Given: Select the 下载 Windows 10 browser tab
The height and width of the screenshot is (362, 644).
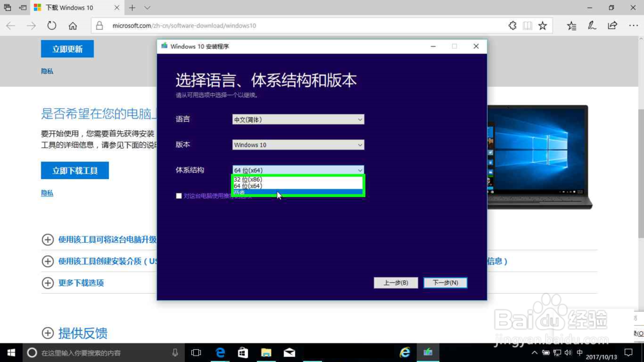Looking at the screenshot, I should (x=77, y=8).
